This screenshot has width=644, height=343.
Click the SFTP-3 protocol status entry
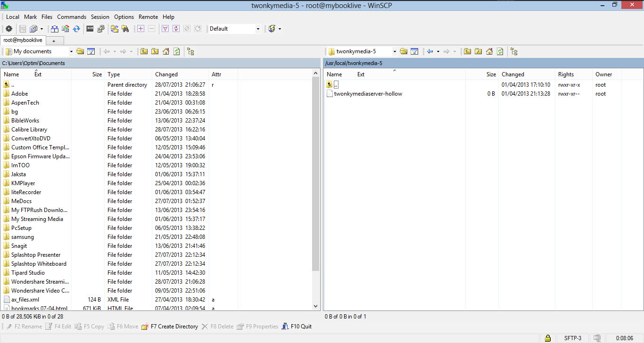pos(573,338)
